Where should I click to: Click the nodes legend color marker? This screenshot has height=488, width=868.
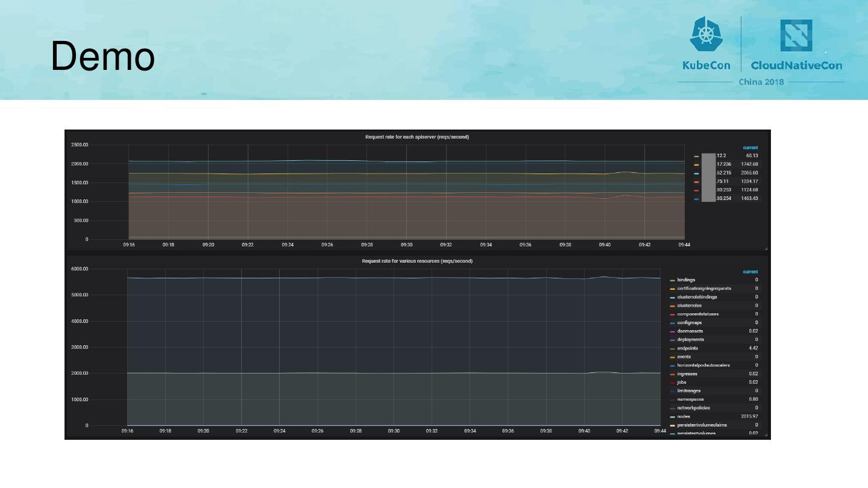(x=673, y=417)
